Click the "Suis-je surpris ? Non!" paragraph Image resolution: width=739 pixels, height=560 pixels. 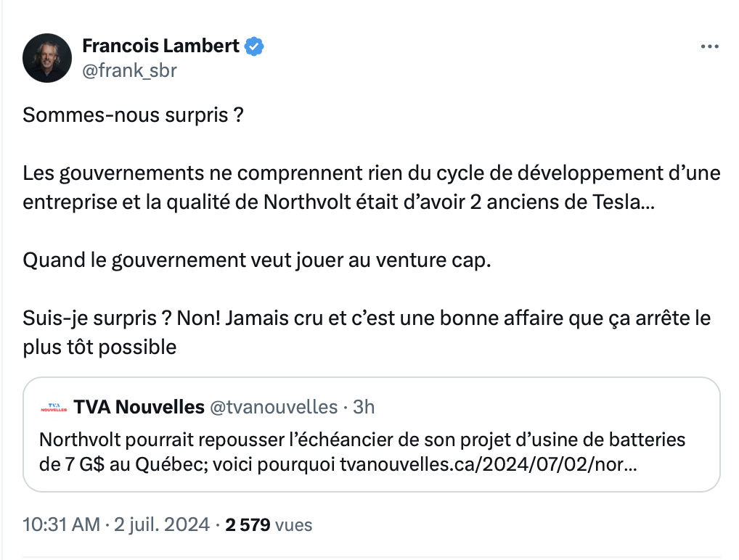tap(367, 332)
